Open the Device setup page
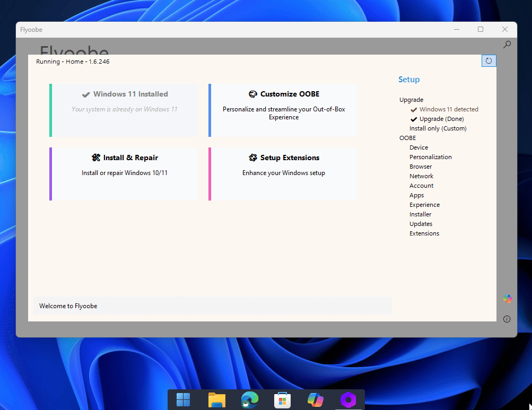The height and width of the screenshot is (410, 532). (x=418, y=147)
